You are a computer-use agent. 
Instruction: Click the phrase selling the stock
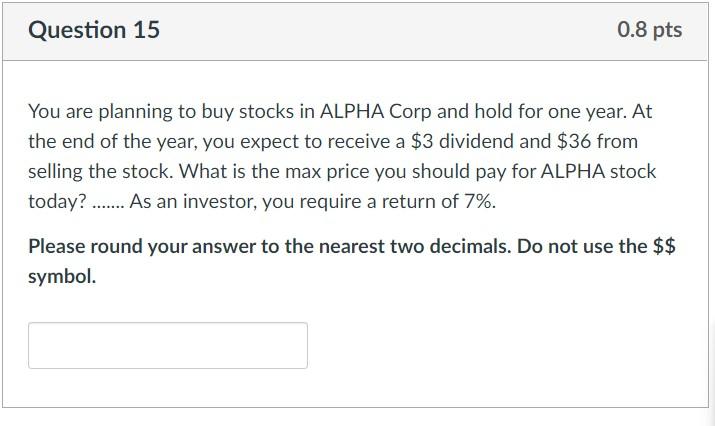tap(99, 171)
